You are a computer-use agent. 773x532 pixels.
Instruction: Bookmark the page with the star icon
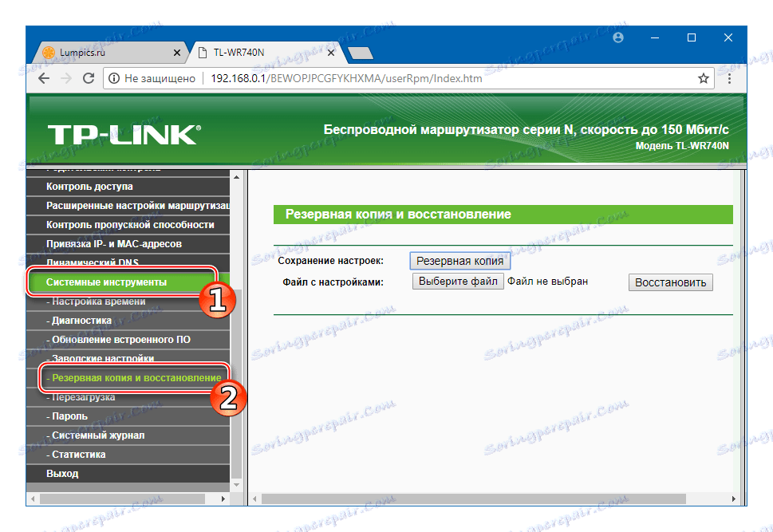(703, 78)
